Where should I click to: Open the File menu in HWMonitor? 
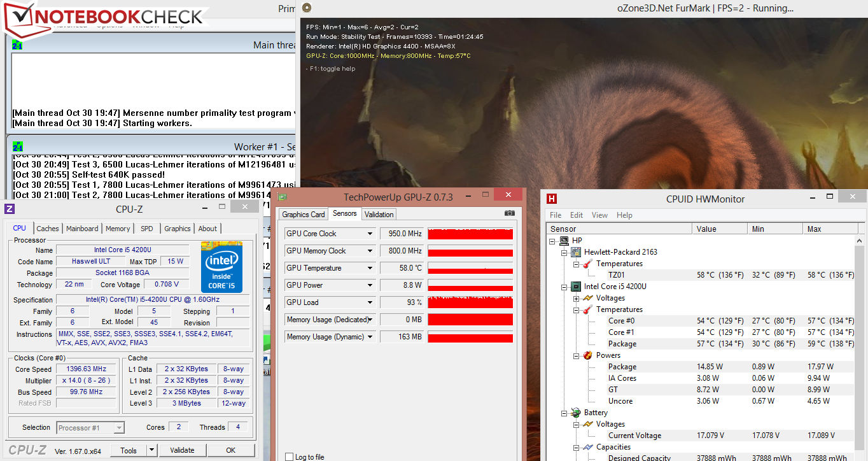pyautogui.click(x=556, y=215)
